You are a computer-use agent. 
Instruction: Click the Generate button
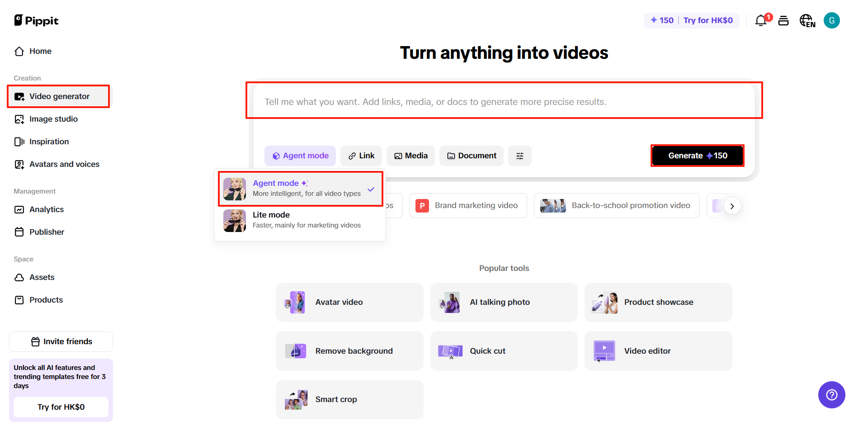coord(697,156)
